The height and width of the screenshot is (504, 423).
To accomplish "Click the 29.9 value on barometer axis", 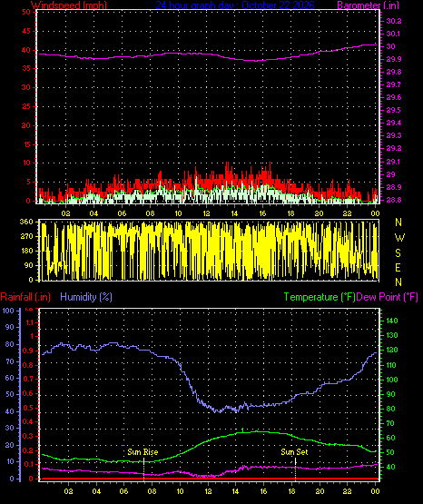I will click(394, 59).
